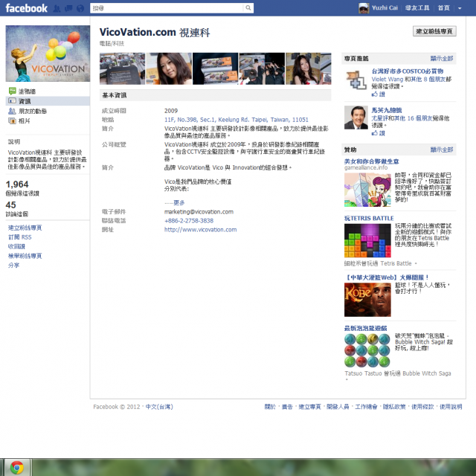Change language via the Chinese (Taiwan) footer link

159,407
